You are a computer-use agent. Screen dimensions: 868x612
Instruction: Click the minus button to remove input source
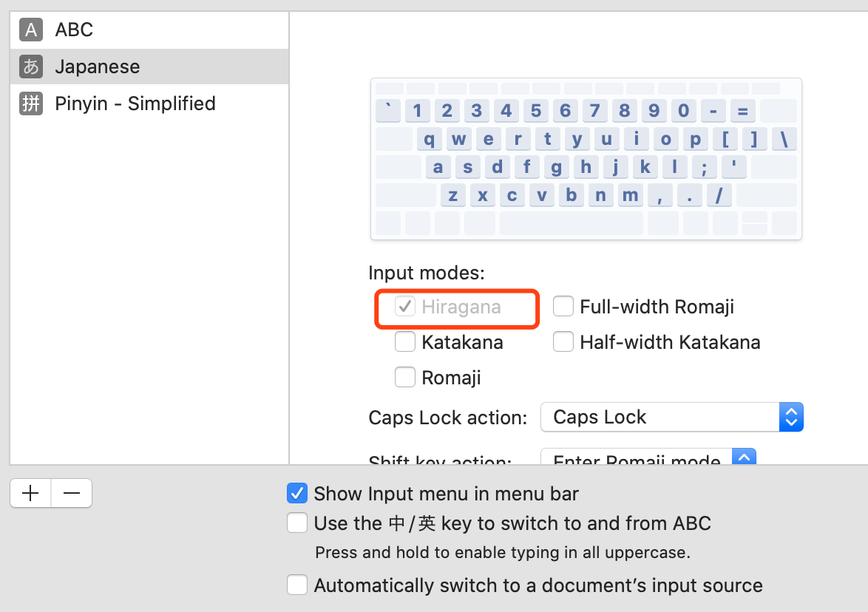point(72,494)
